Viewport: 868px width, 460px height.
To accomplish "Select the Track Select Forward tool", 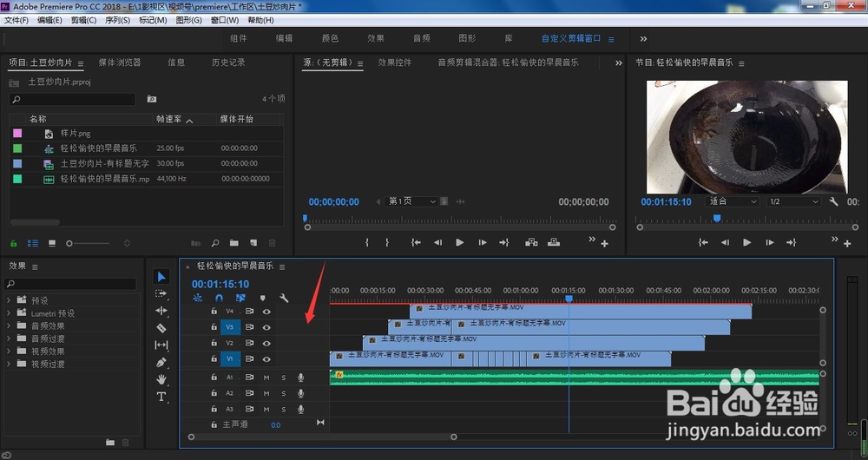I will point(161,293).
